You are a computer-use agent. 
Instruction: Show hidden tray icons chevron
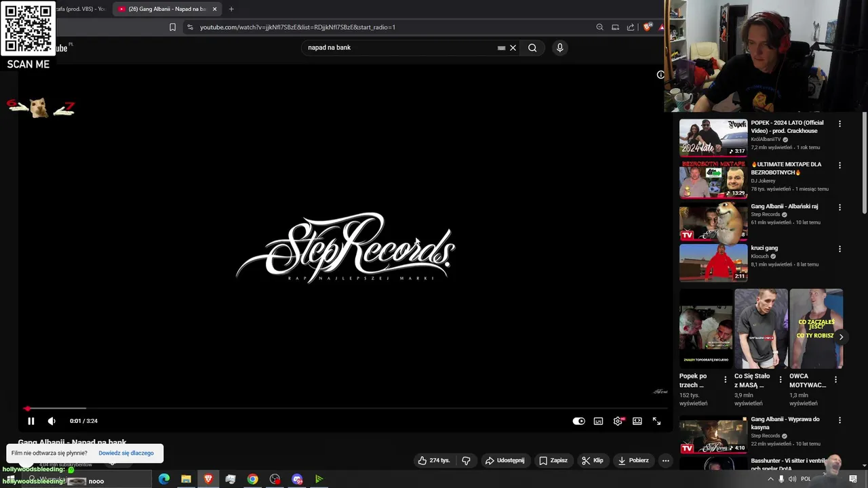(770, 479)
